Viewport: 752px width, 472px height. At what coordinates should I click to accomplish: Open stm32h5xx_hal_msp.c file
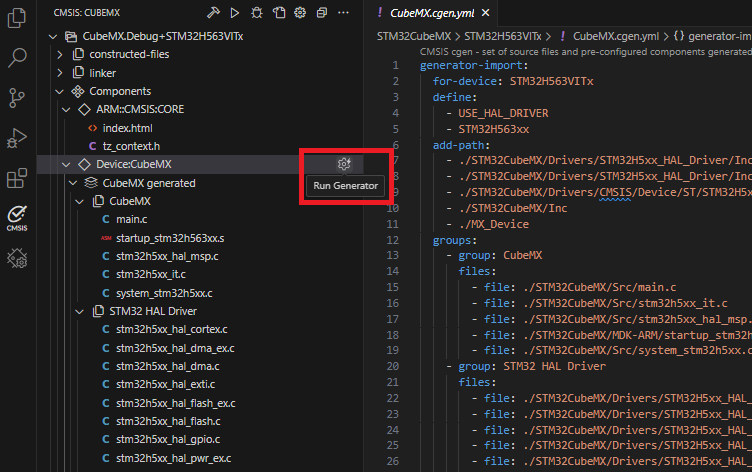point(167,256)
